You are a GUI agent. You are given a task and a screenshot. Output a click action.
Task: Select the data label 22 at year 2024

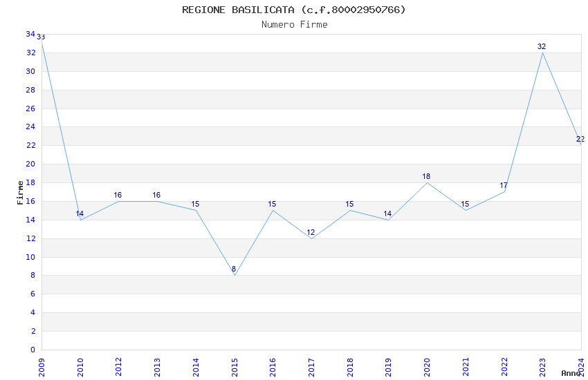[x=580, y=139]
